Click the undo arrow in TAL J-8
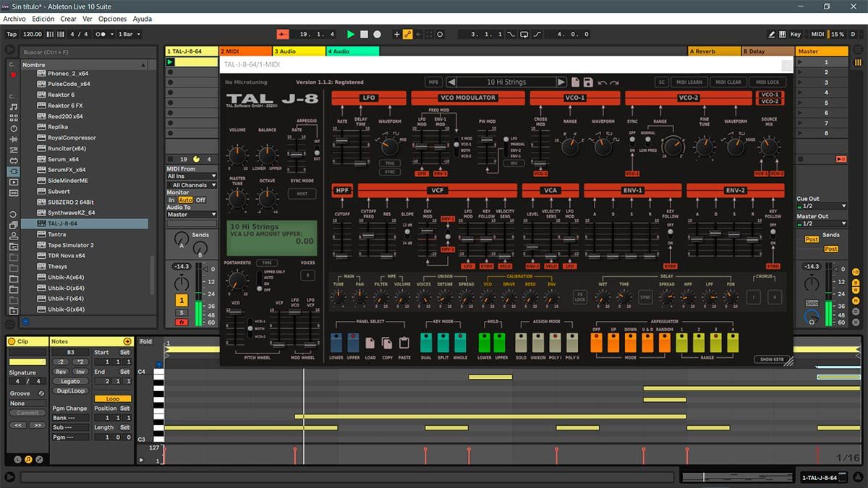 pyautogui.click(x=602, y=83)
